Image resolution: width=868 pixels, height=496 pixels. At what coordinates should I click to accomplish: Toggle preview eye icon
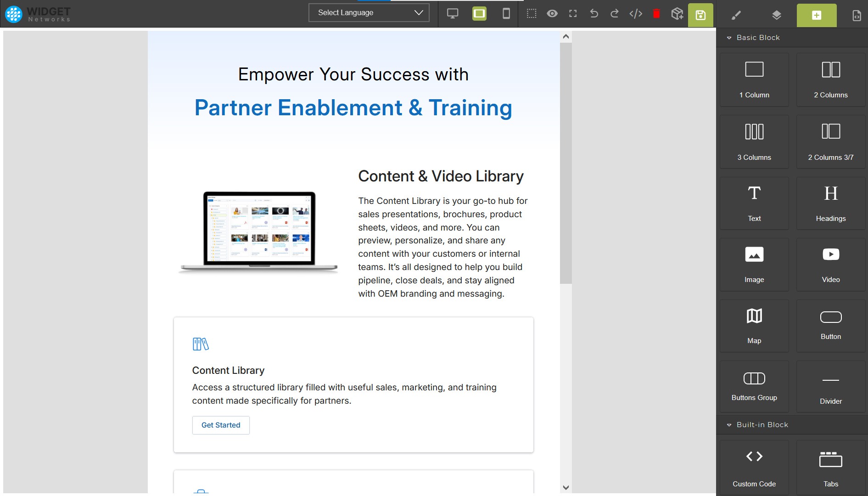(x=552, y=14)
